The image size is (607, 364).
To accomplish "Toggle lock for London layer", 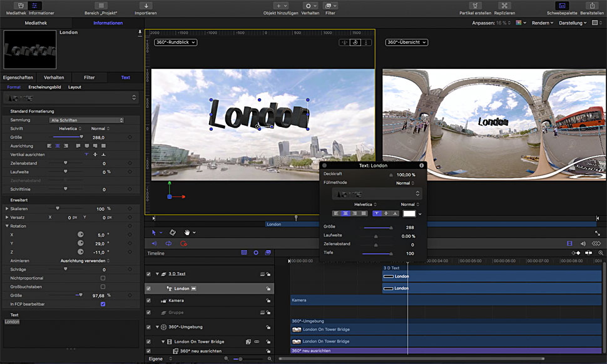I will [268, 288].
